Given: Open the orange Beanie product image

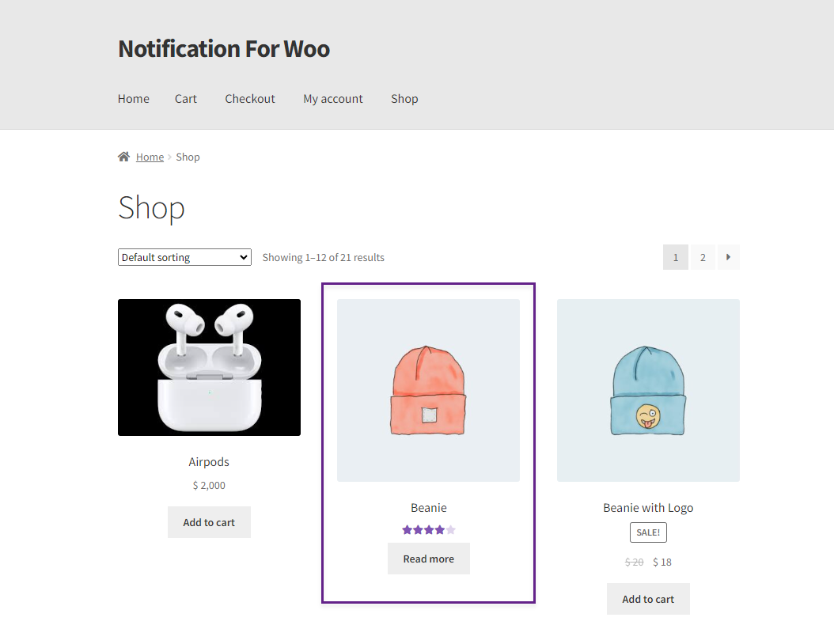Looking at the screenshot, I should pos(429,390).
